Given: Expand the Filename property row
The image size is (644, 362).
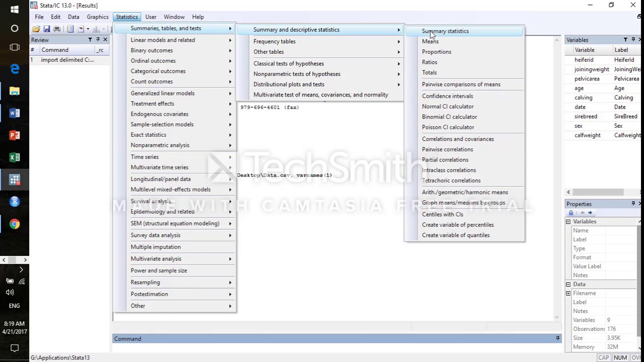Looking at the screenshot, I should 568,294.
